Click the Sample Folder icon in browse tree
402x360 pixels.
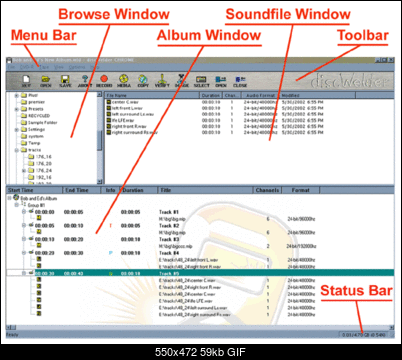[24, 122]
